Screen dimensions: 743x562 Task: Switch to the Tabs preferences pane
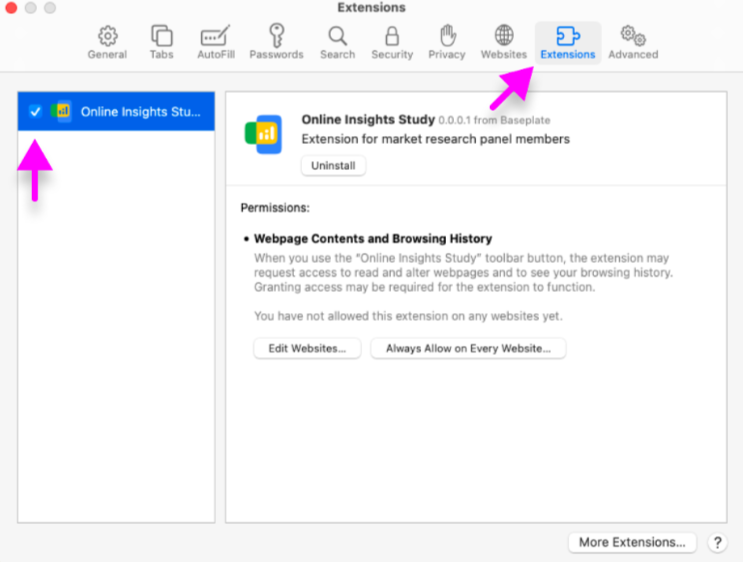(x=162, y=43)
